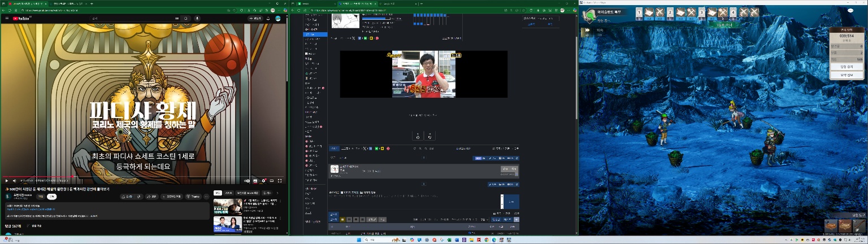
Task: Click the fast-forward arrows icon in the game
Action: click(588, 30)
